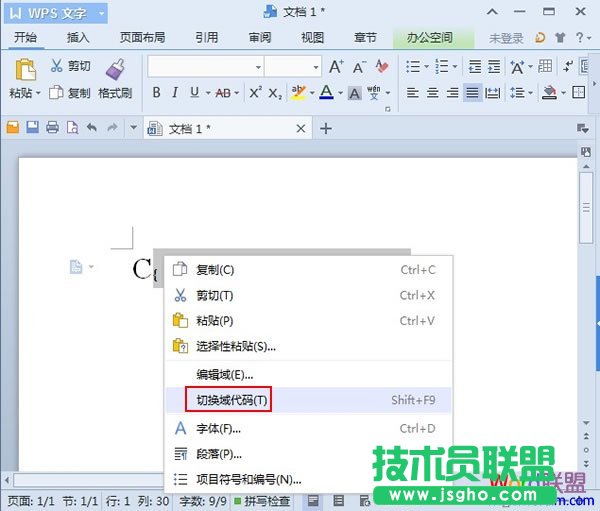Add a new document tab with plus
Viewport: 600px width, 511px height.
click(x=325, y=128)
